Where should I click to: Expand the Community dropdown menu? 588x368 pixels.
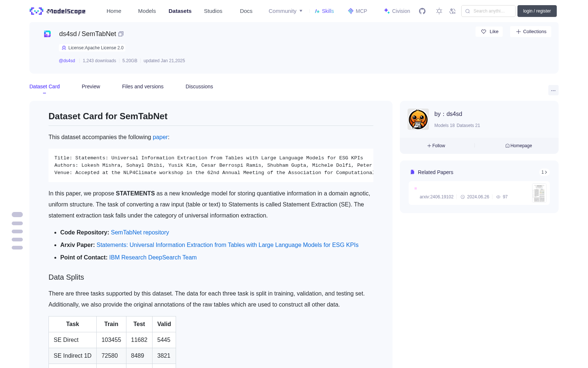tap(286, 11)
